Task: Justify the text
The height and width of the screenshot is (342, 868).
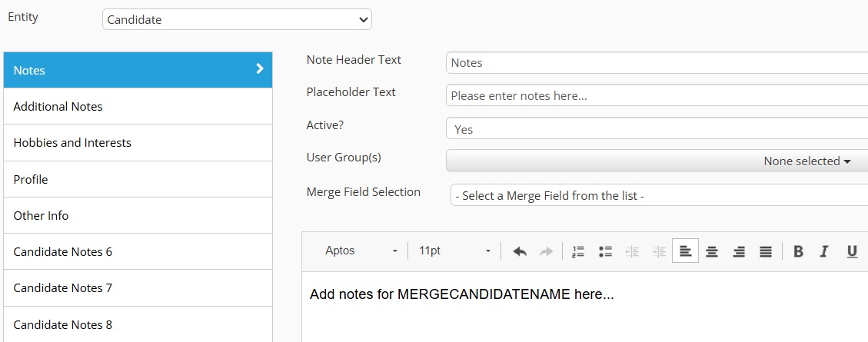Action: tap(766, 251)
